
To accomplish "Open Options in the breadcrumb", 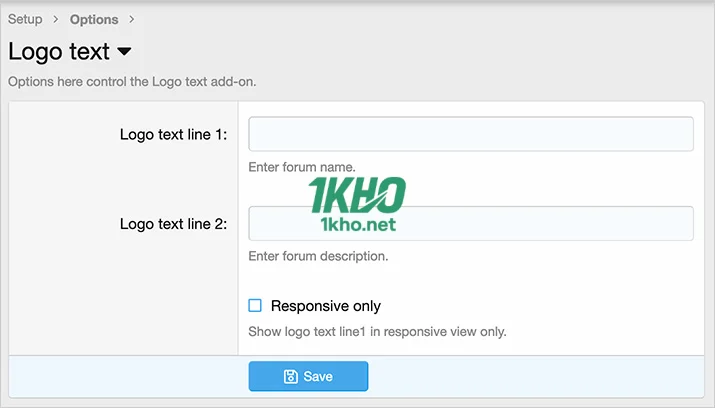I will [x=94, y=19].
